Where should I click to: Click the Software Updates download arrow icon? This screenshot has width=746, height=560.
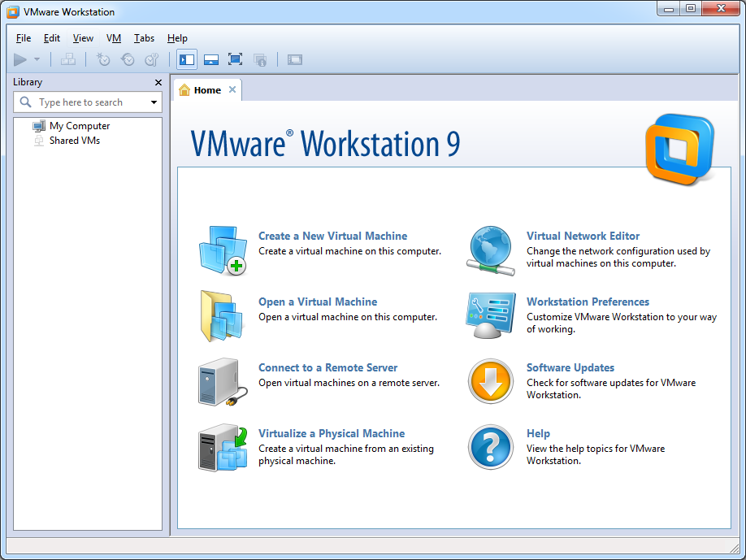490,382
